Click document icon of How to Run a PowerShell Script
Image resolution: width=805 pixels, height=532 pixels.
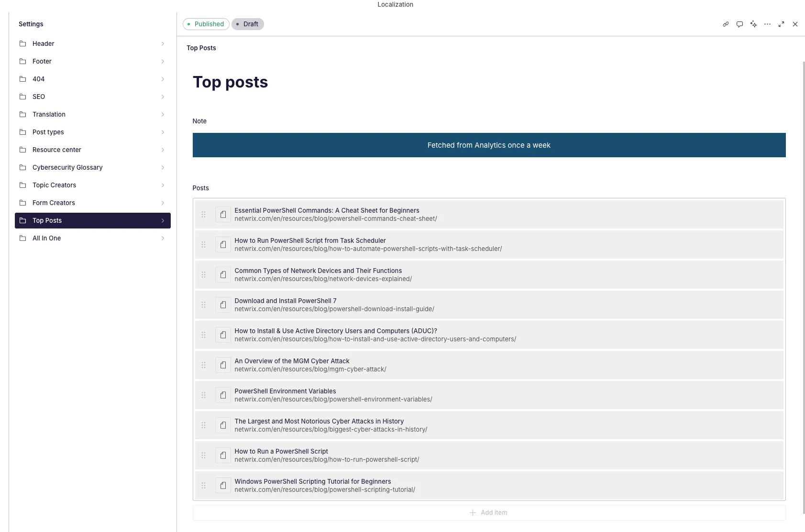click(x=223, y=456)
